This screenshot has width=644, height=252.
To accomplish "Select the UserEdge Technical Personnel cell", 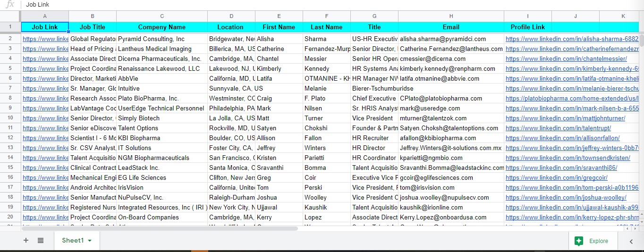I will coord(162,108).
